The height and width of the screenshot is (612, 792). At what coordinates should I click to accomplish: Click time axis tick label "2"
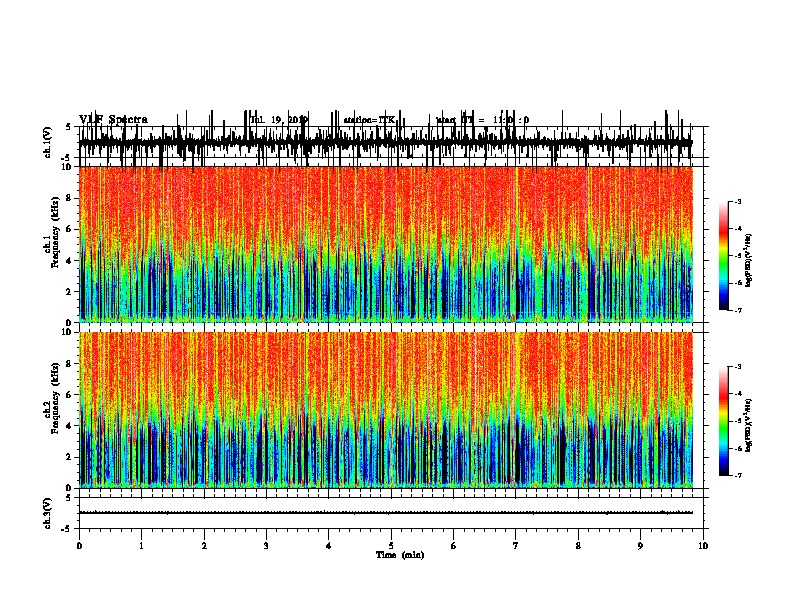pyautogui.click(x=204, y=546)
